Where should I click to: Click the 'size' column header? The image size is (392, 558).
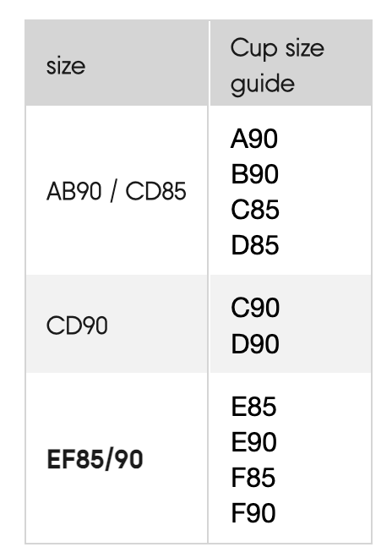click(117, 63)
